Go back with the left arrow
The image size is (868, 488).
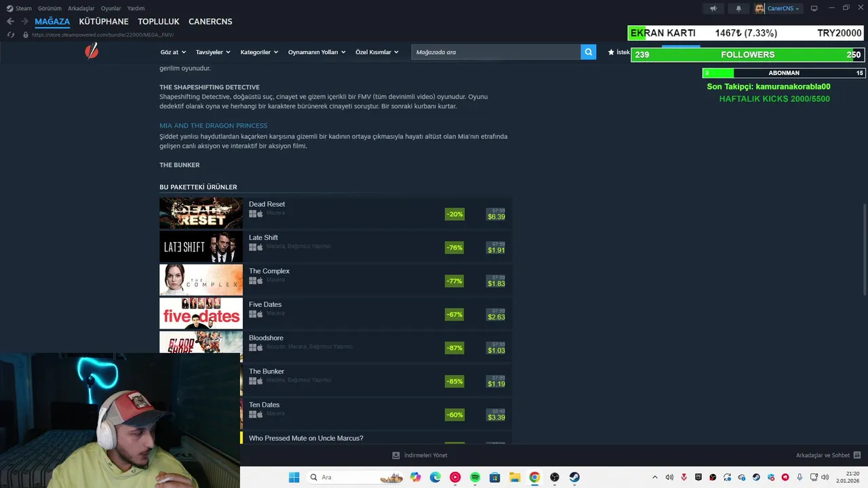pyautogui.click(x=10, y=22)
